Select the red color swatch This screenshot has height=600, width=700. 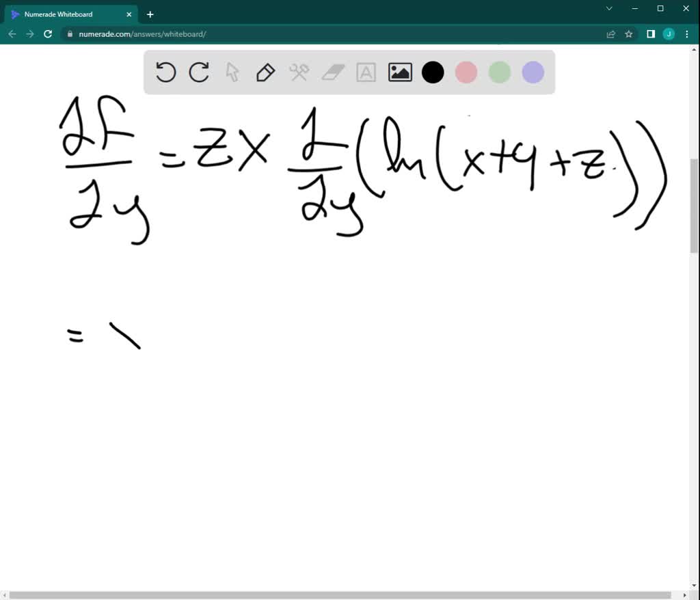coord(466,72)
